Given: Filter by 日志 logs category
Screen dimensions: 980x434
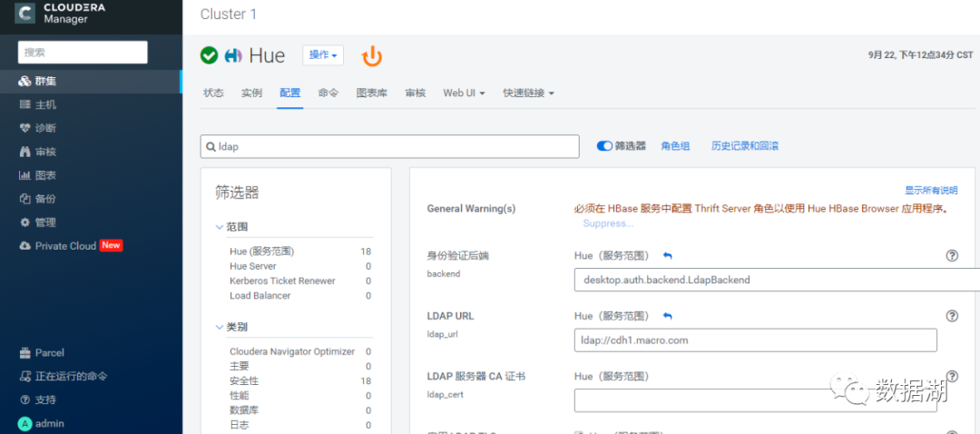Looking at the screenshot, I should (x=240, y=425).
